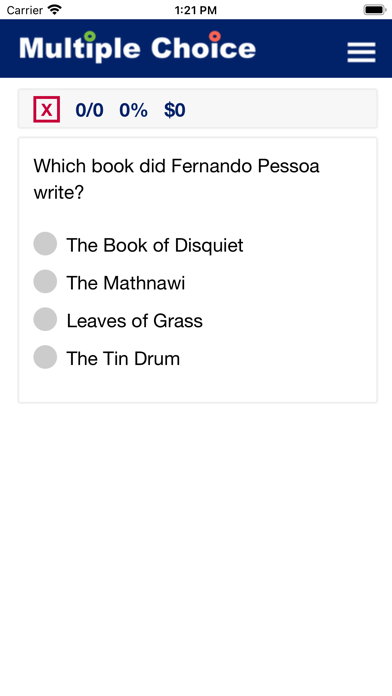Select Leaves of Grass radio button

click(x=45, y=319)
